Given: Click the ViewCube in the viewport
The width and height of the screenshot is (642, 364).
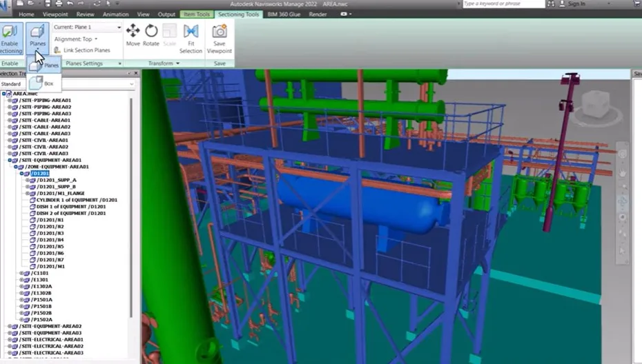Looking at the screenshot, I should coord(596,105).
